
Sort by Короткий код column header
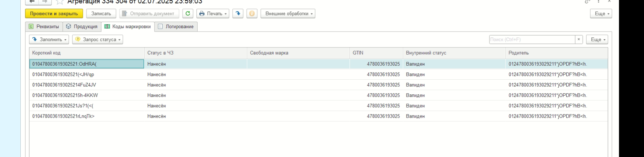click(87, 53)
